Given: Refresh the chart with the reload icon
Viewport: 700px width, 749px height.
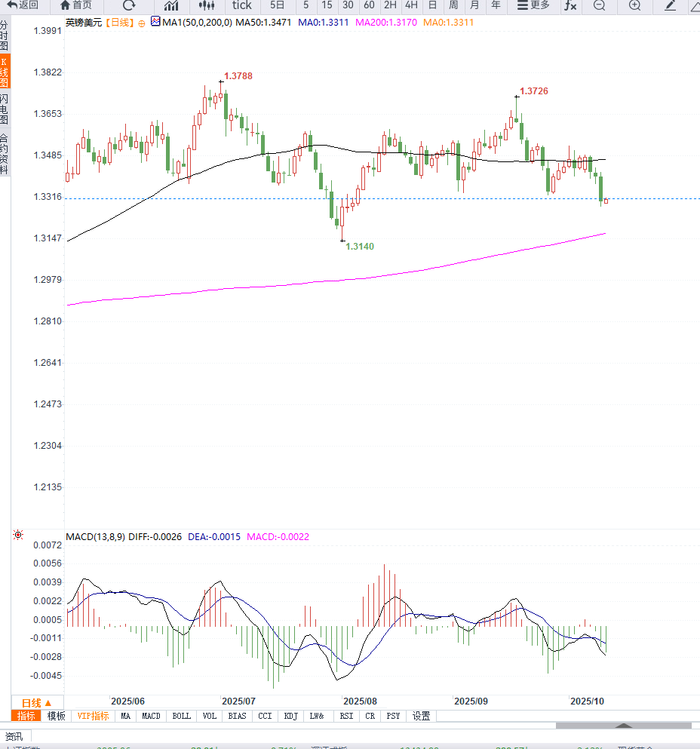Looking at the screenshot, I should pyautogui.click(x=129, y=5).
